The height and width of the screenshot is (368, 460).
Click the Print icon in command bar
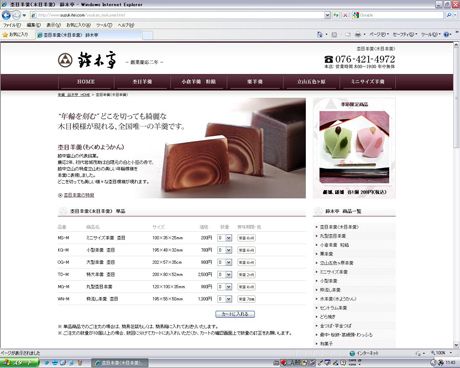[x=358, y=34]
